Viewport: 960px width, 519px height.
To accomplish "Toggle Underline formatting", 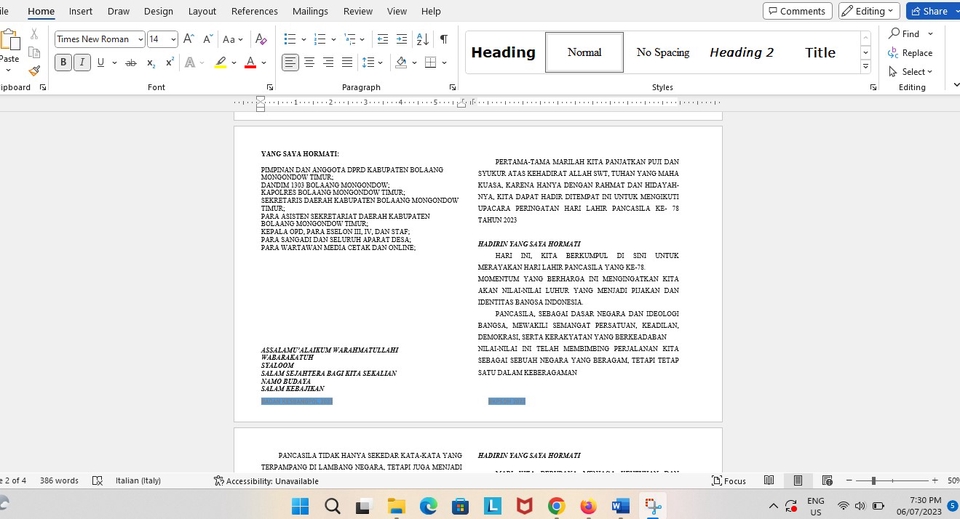I will coord(100,62).
